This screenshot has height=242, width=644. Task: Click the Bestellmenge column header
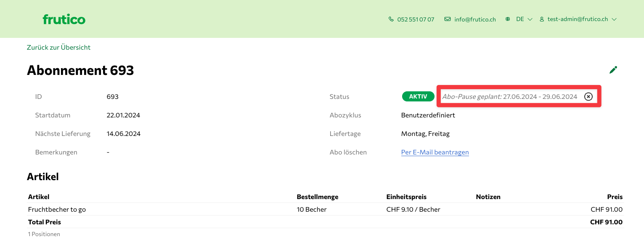pyautogui.click(x=317, y=197)
